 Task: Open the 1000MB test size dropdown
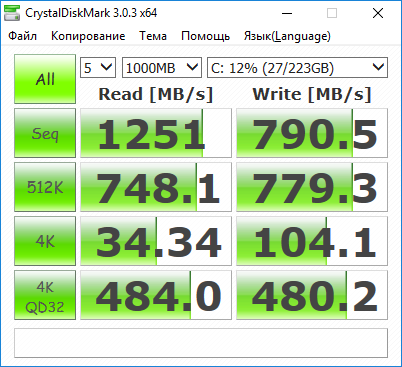[x=162, y=68]
